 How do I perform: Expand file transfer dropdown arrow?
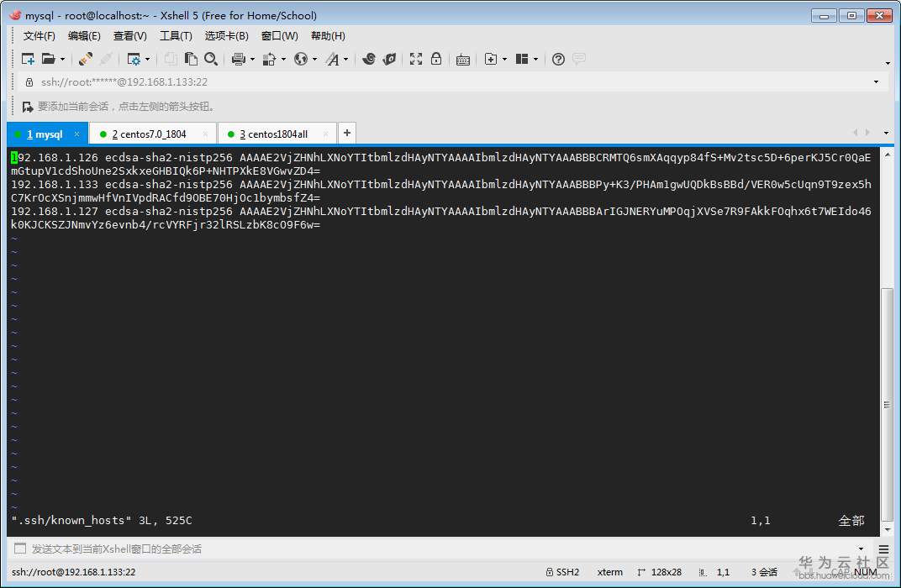click(283, 59)
